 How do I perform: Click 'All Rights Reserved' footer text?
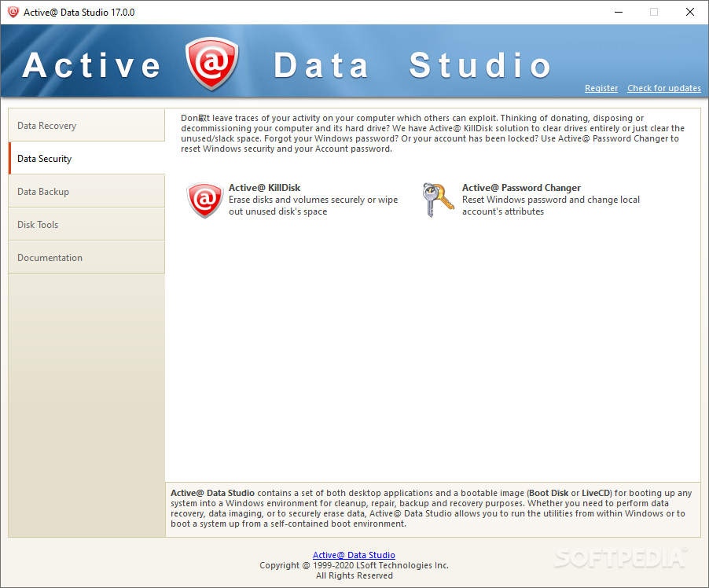click(x=354, y=575)
